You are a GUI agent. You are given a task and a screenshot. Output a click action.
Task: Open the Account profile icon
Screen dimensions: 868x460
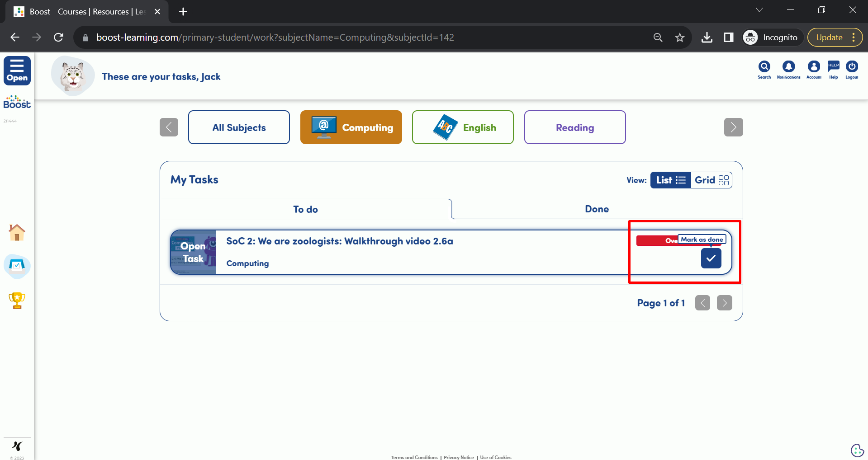click(814, 67)
